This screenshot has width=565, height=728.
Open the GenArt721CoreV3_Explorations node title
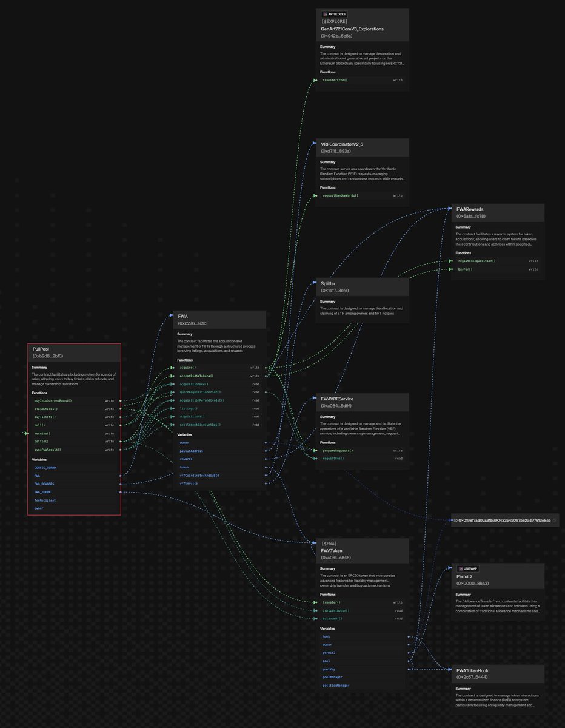click(x=352, y=29)
